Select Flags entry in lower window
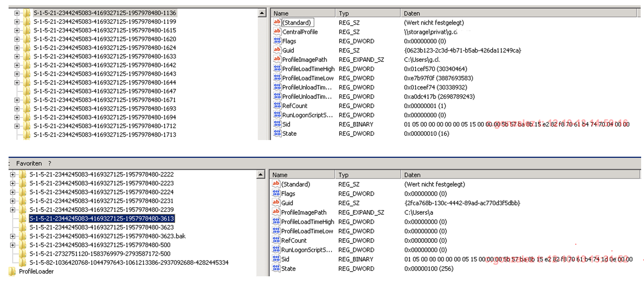This screenshot has height=282, width=644. [x=288, y=193]
